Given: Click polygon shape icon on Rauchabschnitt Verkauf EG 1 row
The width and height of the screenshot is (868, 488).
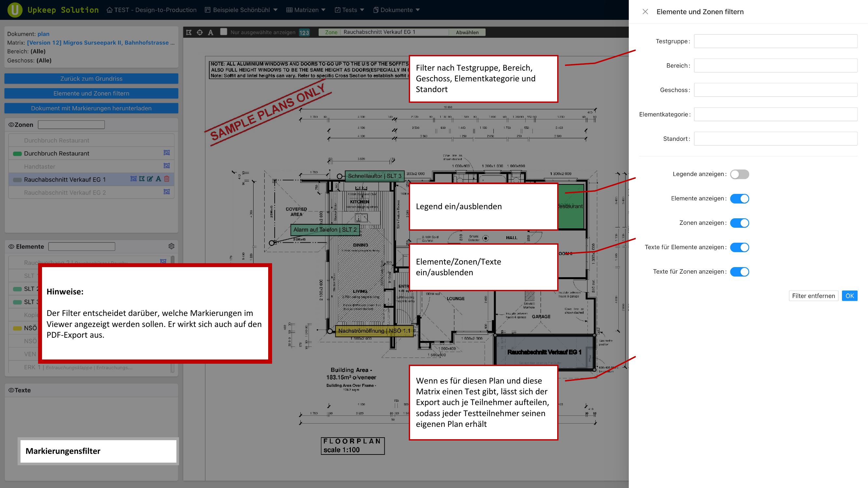Looking at the screenshot, I should (x=142, y=179).
